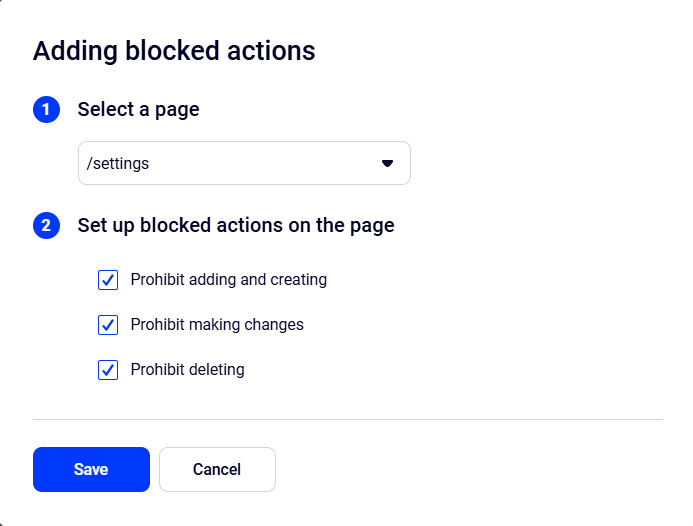Viewport: 693px width, 526px height.
Task: Click the Prohibit making changes label text
Action: coord(217,325)
